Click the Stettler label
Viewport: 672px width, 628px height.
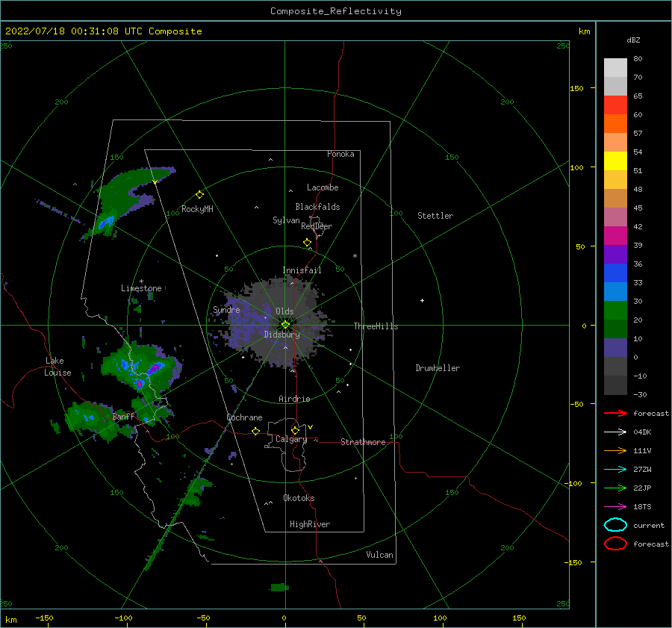[x=435, y=216]
